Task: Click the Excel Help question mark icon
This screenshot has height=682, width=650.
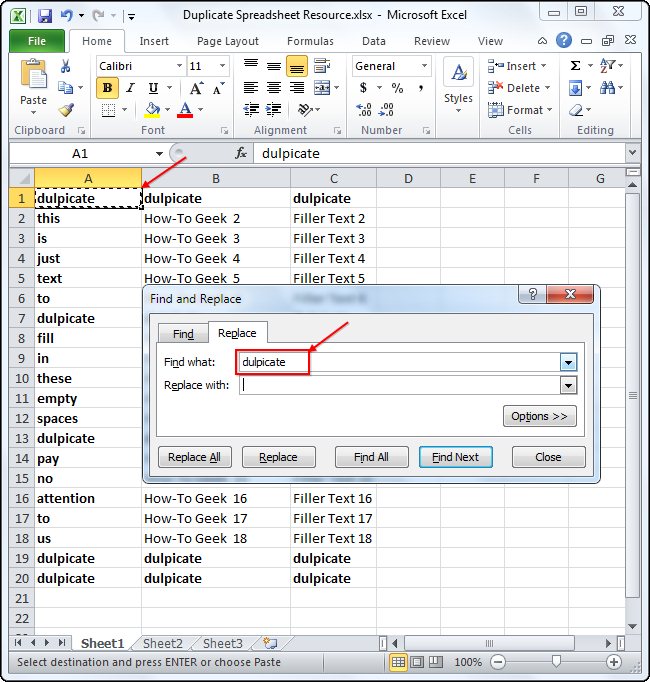Action: 564,41
